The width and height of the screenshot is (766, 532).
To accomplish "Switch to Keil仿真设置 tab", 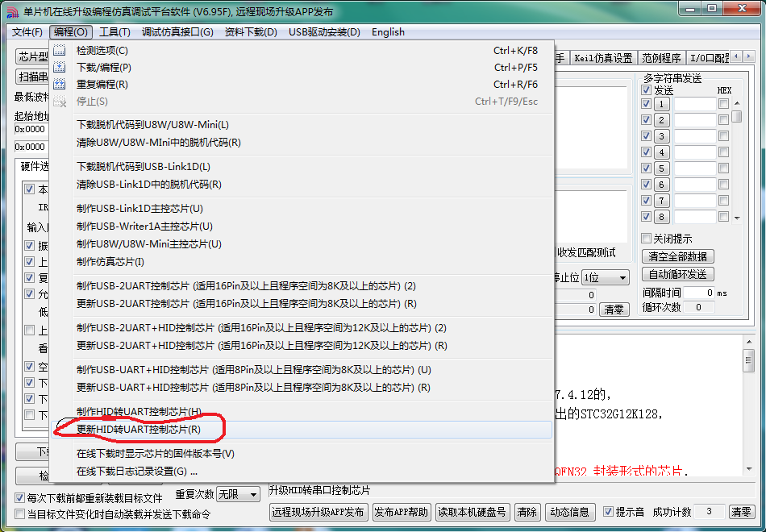I will point(603,58).
